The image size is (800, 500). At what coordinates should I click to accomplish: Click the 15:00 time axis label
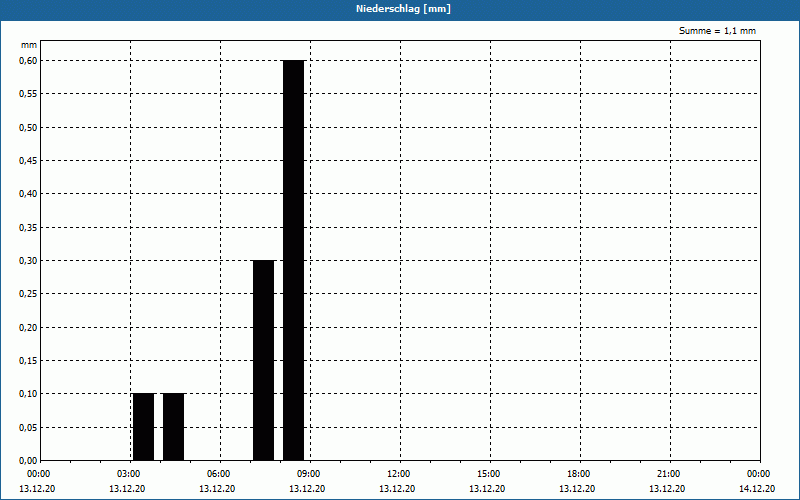(490, 474)
